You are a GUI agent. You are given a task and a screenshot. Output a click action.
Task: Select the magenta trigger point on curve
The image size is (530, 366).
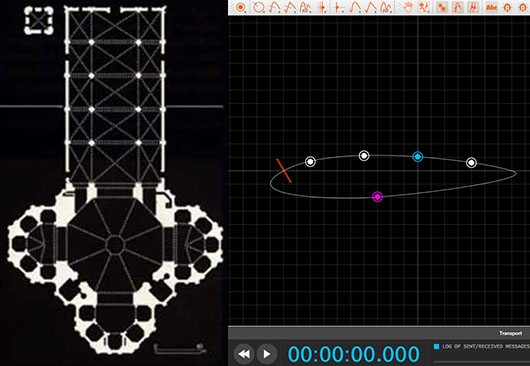point(377,197)
